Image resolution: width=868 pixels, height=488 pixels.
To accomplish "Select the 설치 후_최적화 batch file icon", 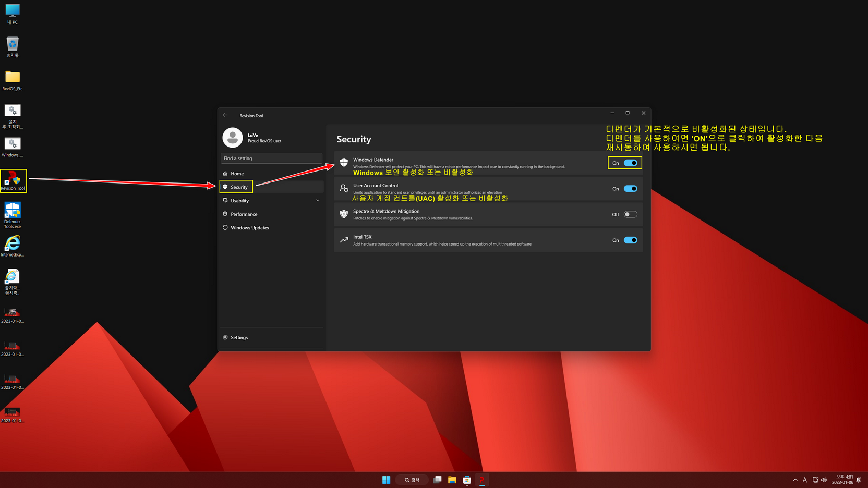I will point(12,116).
